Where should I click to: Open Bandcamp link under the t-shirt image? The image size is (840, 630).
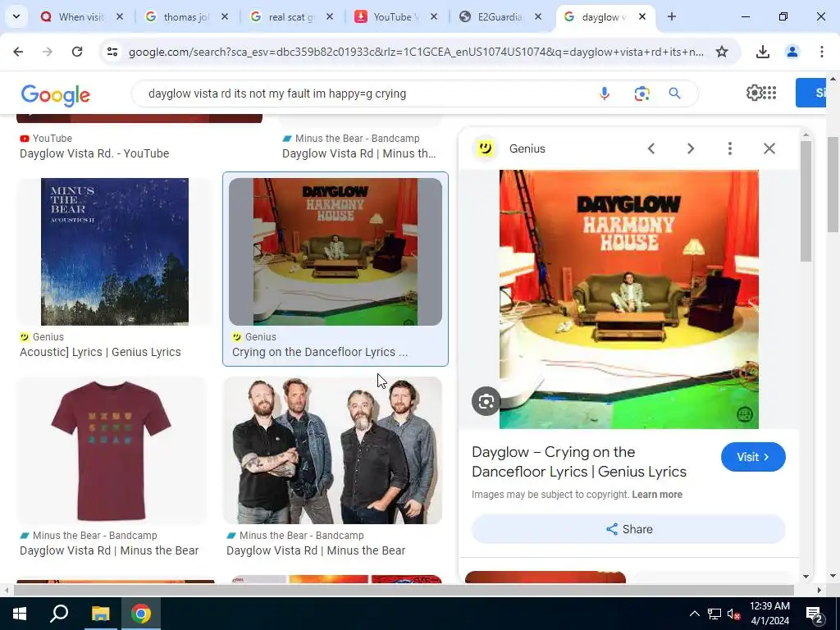point(109,550)
